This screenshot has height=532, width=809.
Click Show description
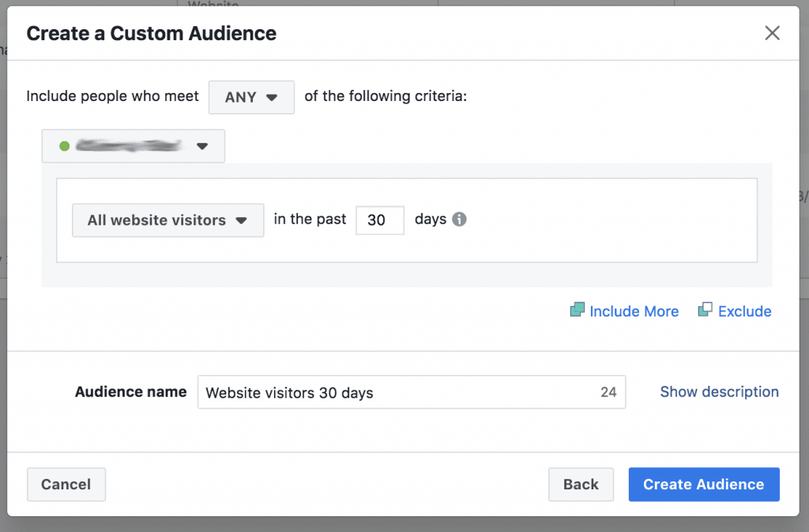pos(719,392)
